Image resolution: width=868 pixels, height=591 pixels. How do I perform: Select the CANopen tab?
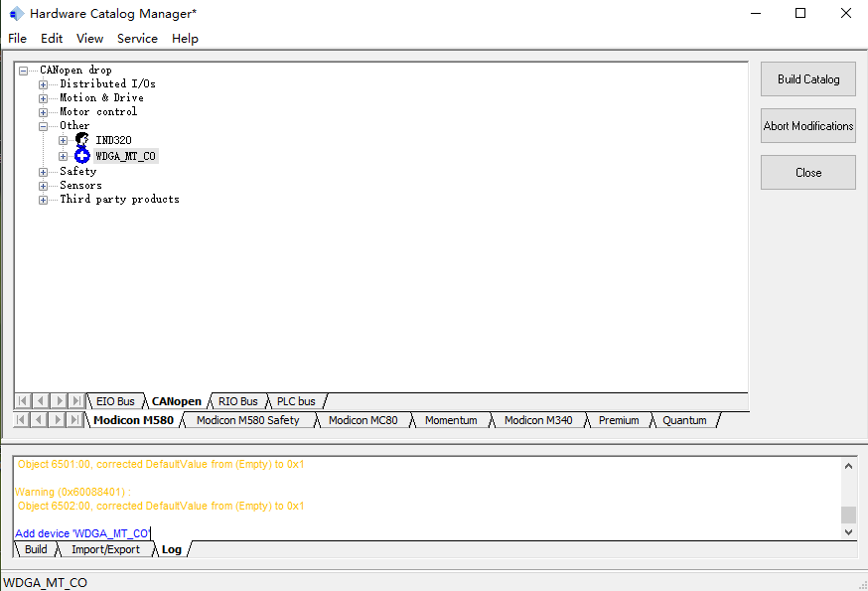[x=177, y=401]
